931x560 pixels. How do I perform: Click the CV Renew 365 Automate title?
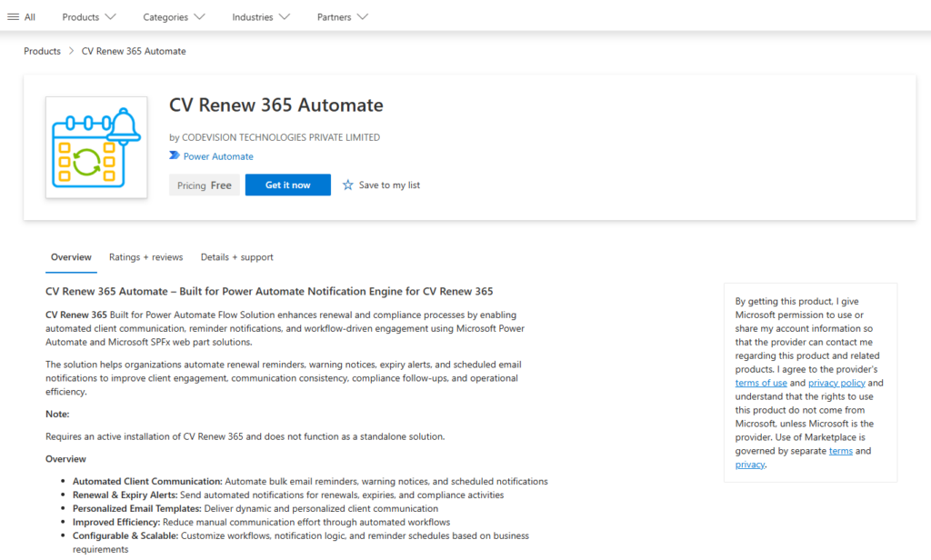[276, 105]
